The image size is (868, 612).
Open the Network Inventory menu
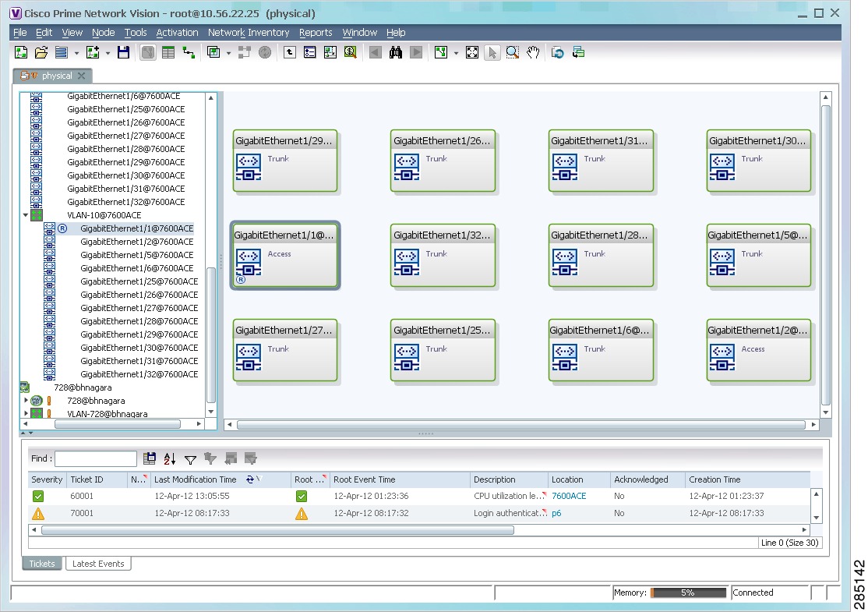coord(249,33)
